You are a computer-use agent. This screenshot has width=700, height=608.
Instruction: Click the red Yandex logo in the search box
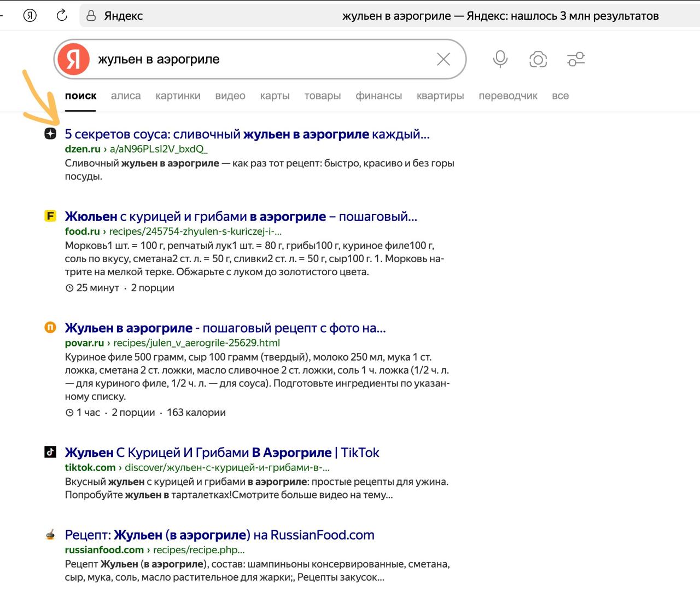pos(74,59)
